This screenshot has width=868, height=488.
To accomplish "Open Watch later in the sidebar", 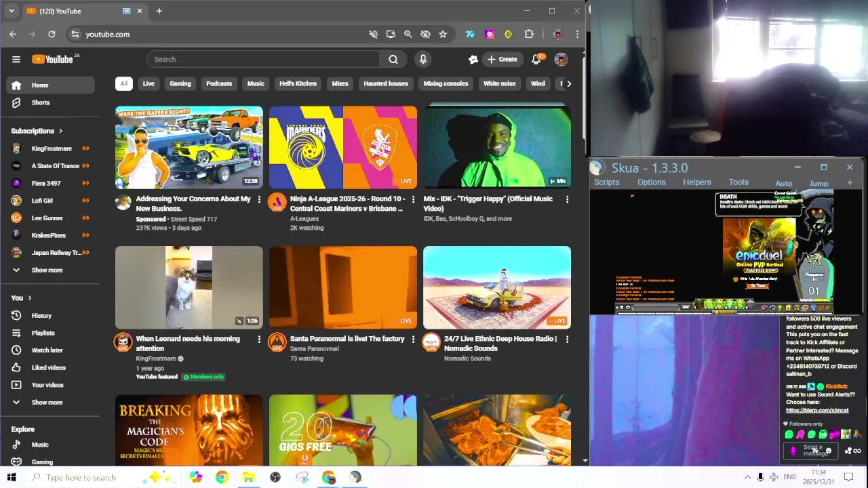I will click(x=51, y=350).
